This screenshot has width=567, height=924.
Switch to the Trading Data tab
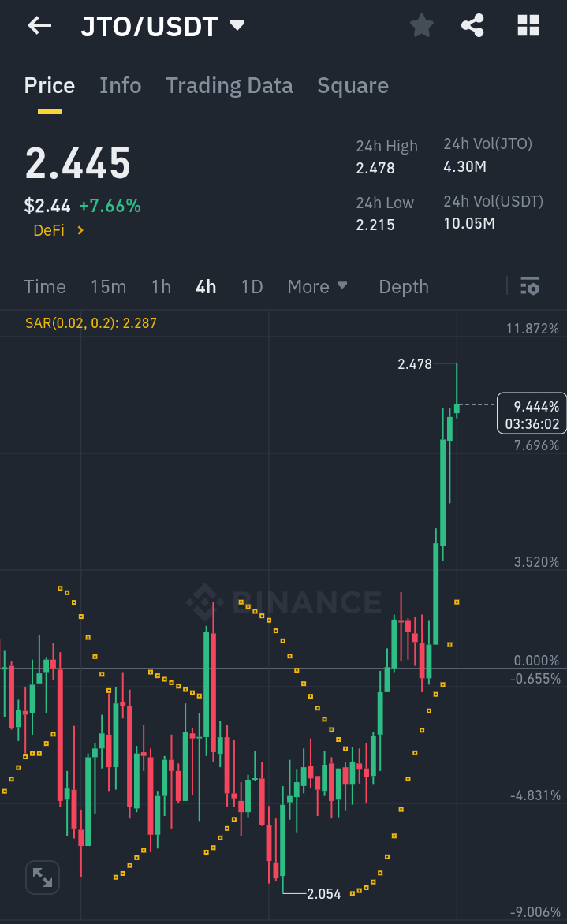click(x=229, y=85)
